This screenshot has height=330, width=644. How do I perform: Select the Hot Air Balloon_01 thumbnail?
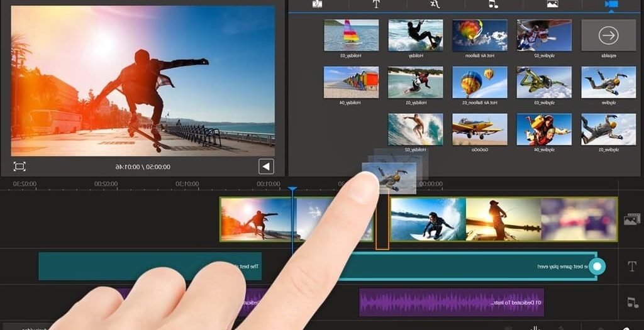480,82
